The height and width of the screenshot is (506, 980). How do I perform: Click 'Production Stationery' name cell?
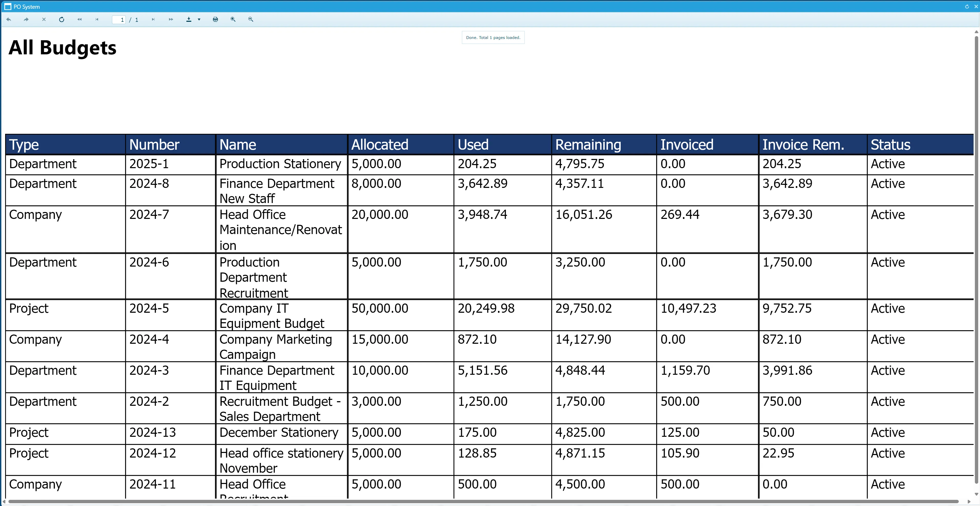(x=282, y=165)
